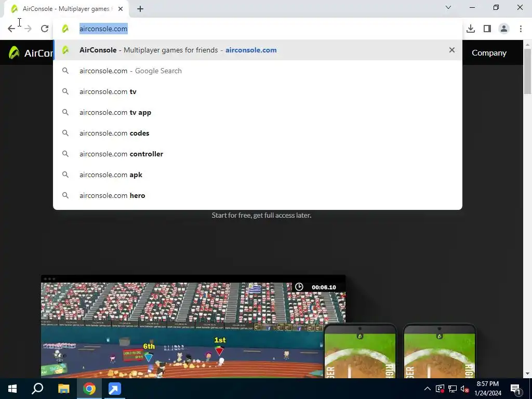Open the Windows Start menu
Image resolution: width=532 pixels, height=399 pixels.
(12, 389)
